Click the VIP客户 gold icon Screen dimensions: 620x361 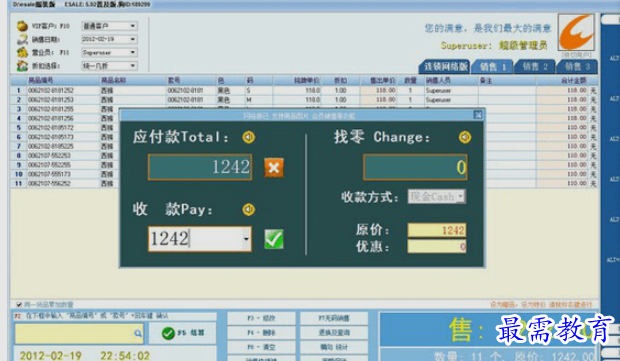coord(22,26)
